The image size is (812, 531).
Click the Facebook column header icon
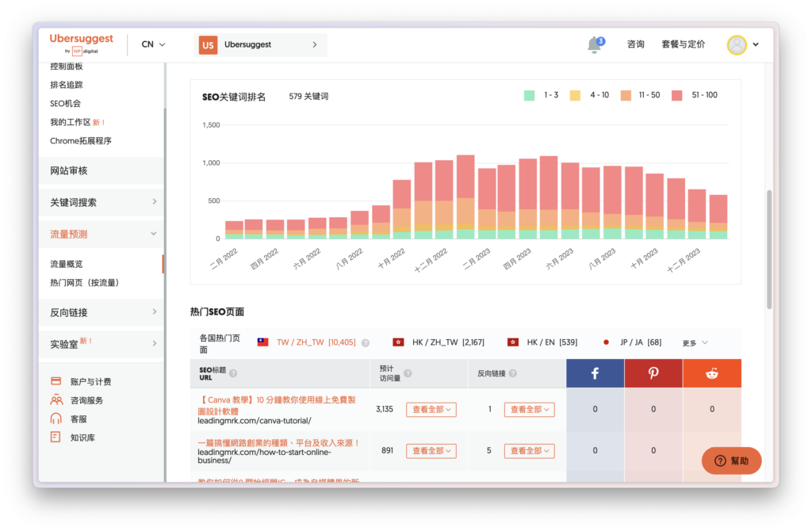(595, 373)
